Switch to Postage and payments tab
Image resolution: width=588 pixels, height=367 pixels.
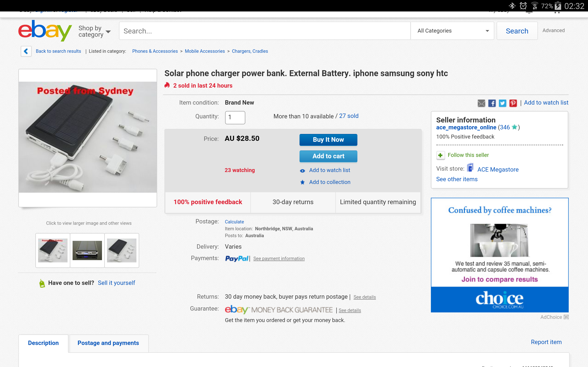(108, 343)
